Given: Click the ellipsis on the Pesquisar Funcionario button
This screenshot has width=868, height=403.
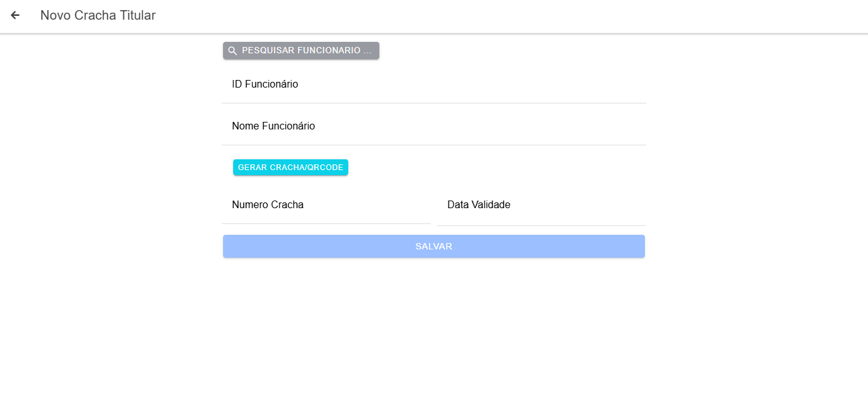Looking at the screenshot, I should click(x=367, y=51).
